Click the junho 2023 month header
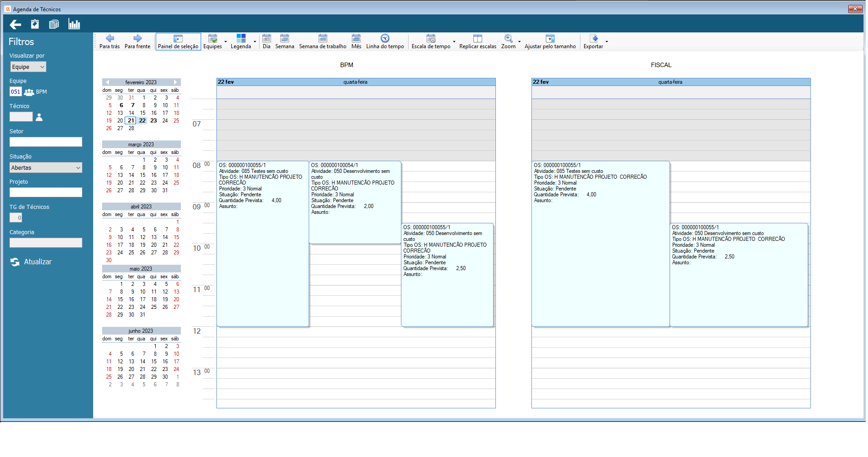The image size is (868, 457). pos(141,331)
